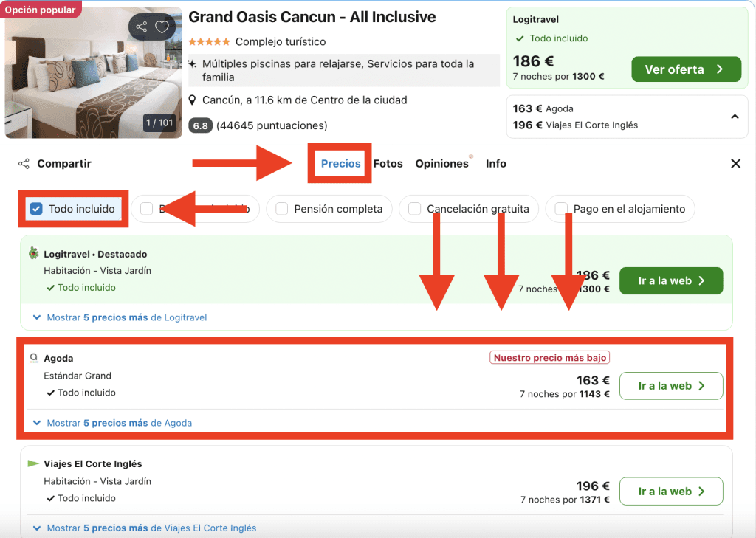The height and width of the screenshot is (538, 756).
Task: Expand Mostrar 5 precios más de Agoda
Action: click(x=119, y=423)
